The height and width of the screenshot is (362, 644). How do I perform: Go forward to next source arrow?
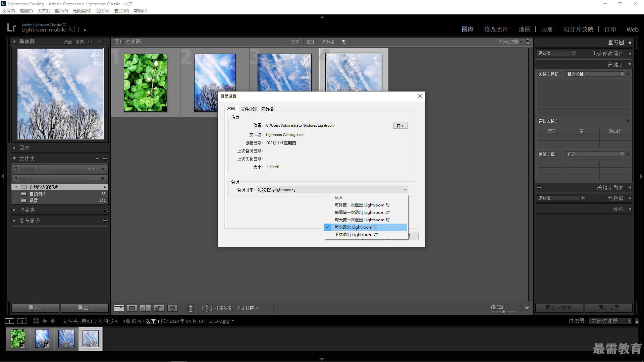point(53,321)
